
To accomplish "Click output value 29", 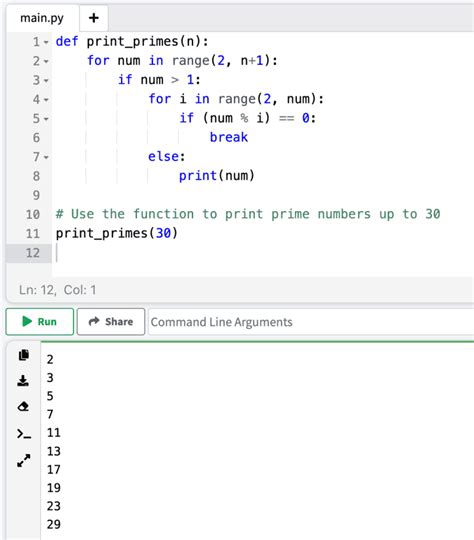I will (54, 524).
